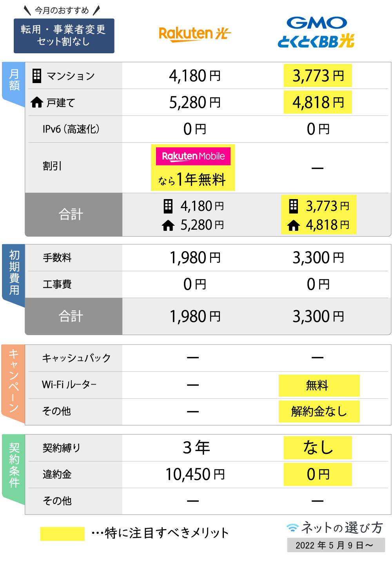The width and height of the screenshot is (392, 562).
Task: Click the highlighted 無料 Wi-Fi router cell
Action: (319, 386)
